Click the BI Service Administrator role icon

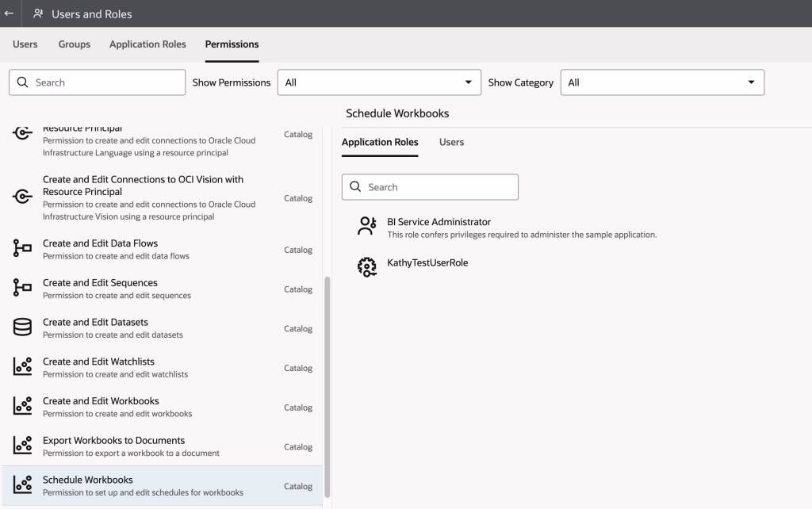pyautogui.click(x=366, y=227)
